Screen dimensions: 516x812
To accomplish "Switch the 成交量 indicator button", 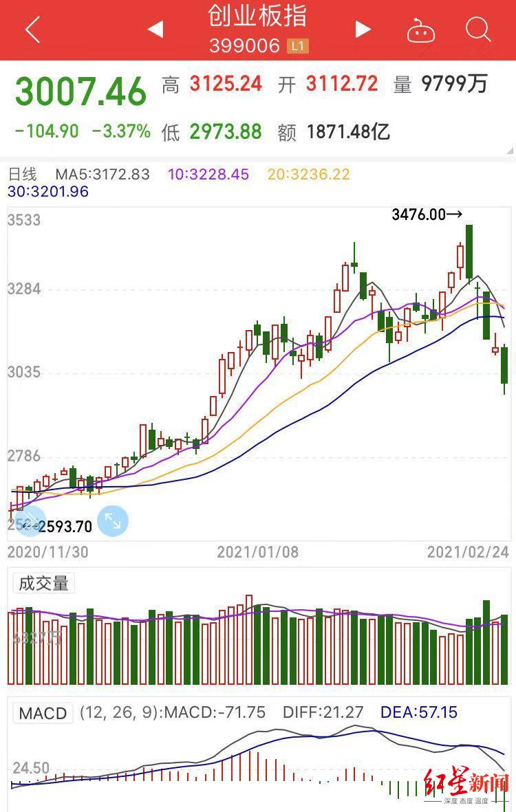I will pyautogui.click(x=44, y=584).
